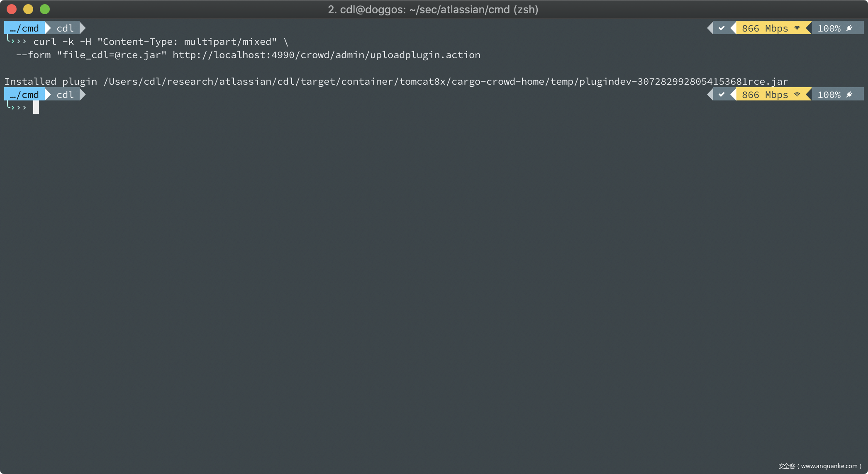Place the cursor at the empty prompt line
Viewport: 868px width, 474px height.
click(36, 108)
